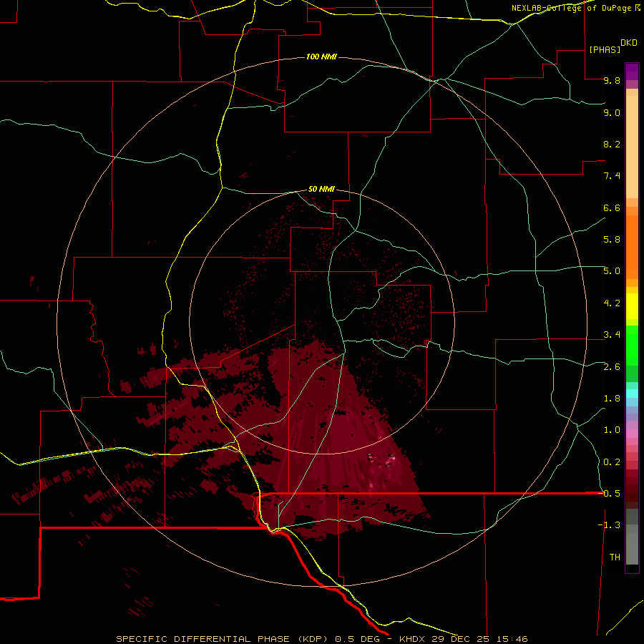Image resolution: width=644 pixels, height=644 pixels.
Task: Click the cyan segment of the color bar
Action: (x=632, y=394)
